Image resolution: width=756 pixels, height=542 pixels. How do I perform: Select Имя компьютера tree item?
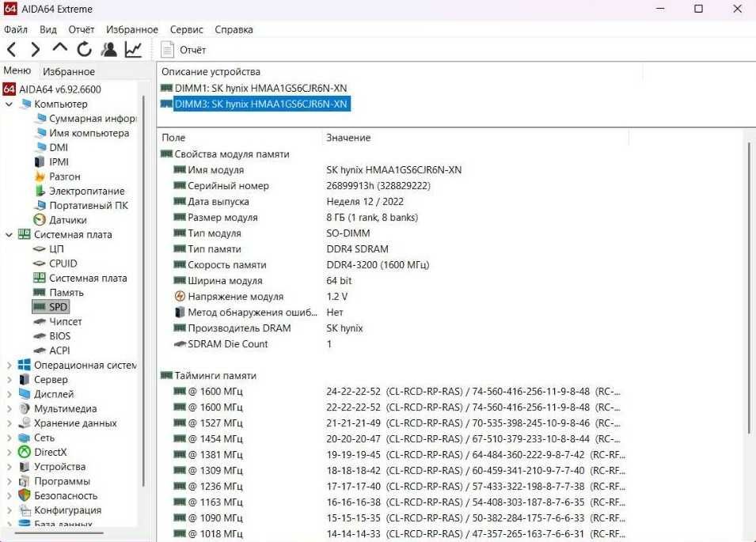[82, 133]
